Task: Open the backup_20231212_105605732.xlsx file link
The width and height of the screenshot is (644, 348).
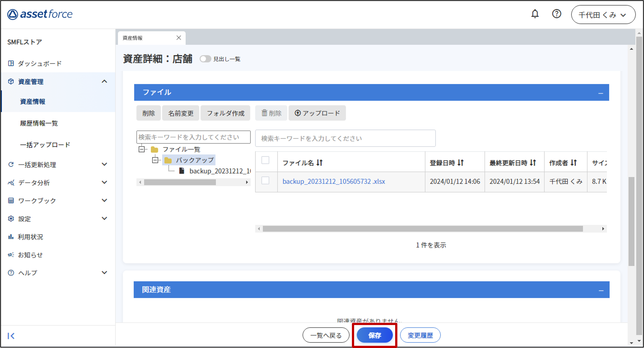Action: [334, 181]
